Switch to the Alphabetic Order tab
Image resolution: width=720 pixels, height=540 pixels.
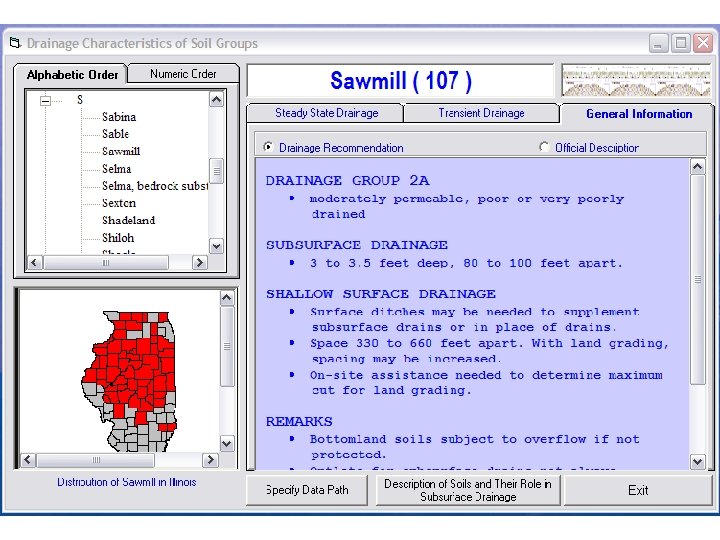(71, 74)
